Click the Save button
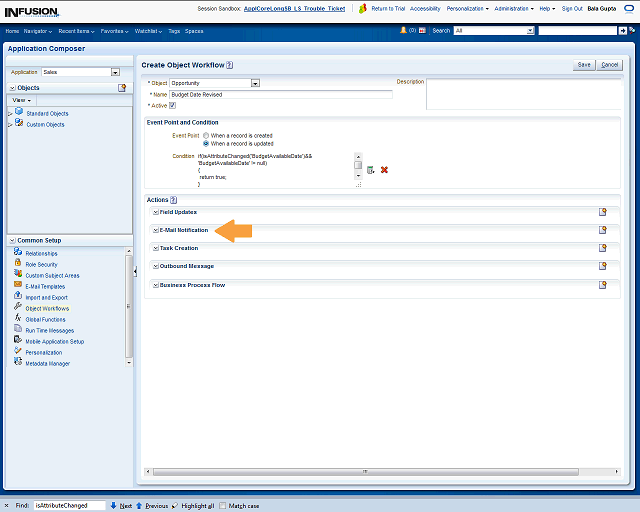640x512 pixels. coord(584,64)
